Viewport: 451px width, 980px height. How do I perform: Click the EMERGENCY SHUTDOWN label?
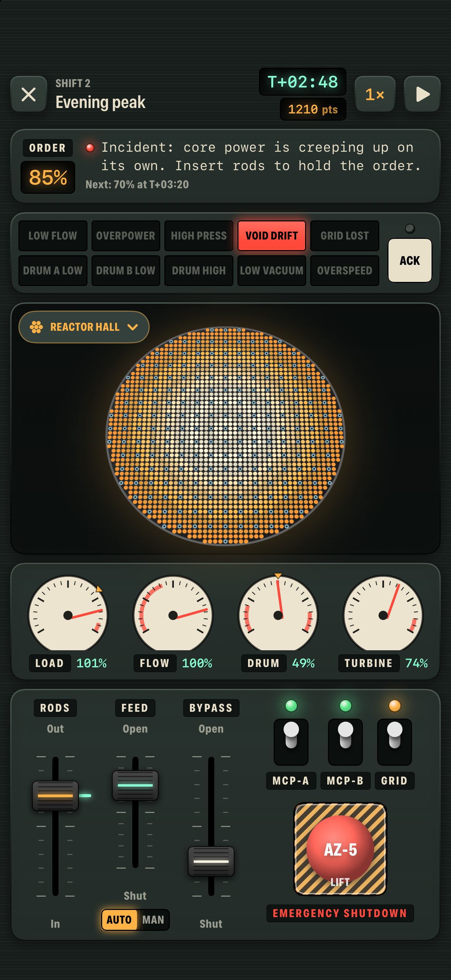click(x=340, y=913)
